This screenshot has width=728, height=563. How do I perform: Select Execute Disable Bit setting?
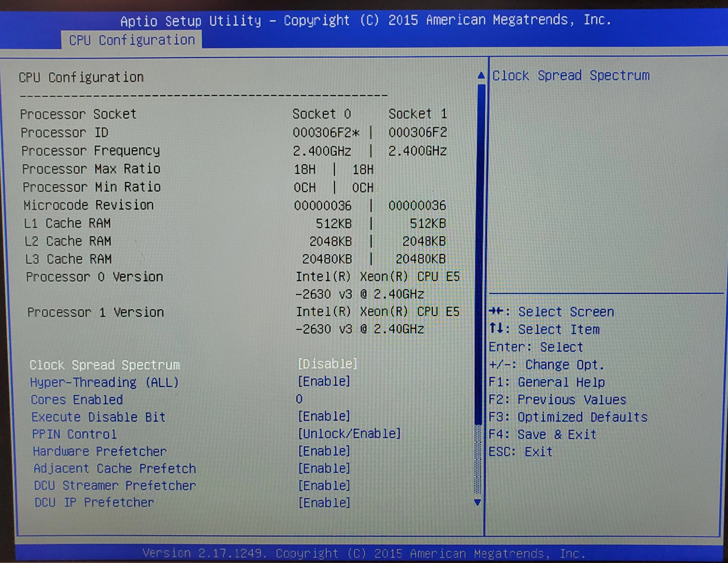98,417
